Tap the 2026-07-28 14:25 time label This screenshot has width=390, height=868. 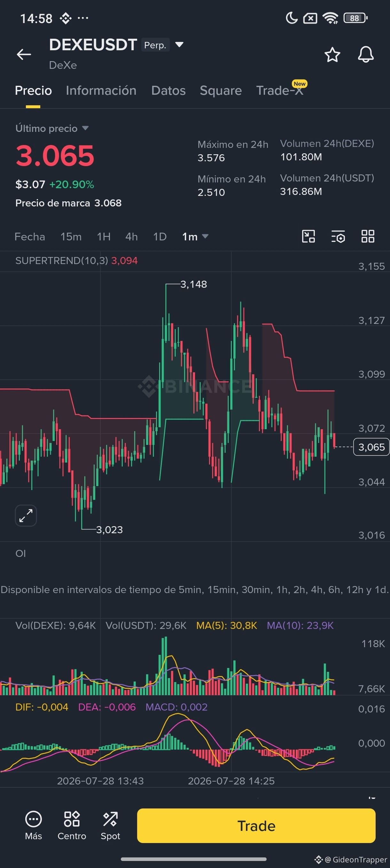(x=231, y=781)
